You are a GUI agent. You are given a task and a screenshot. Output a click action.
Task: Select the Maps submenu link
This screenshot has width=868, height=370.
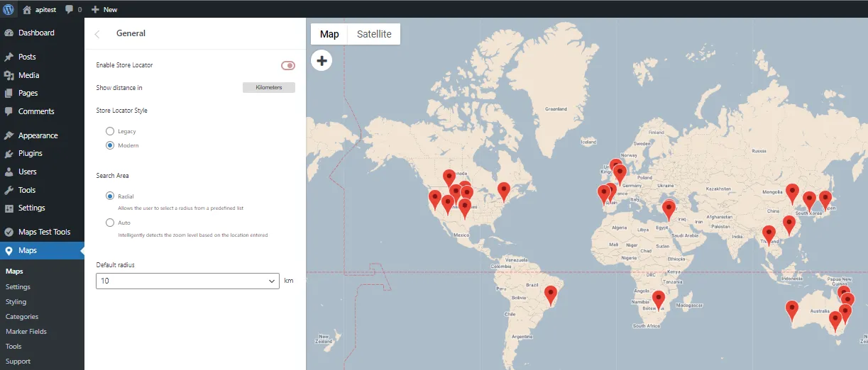coord(14,271)
